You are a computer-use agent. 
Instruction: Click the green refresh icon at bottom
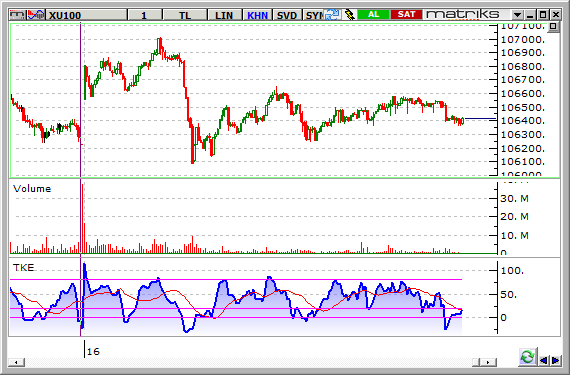coord(527,357)
